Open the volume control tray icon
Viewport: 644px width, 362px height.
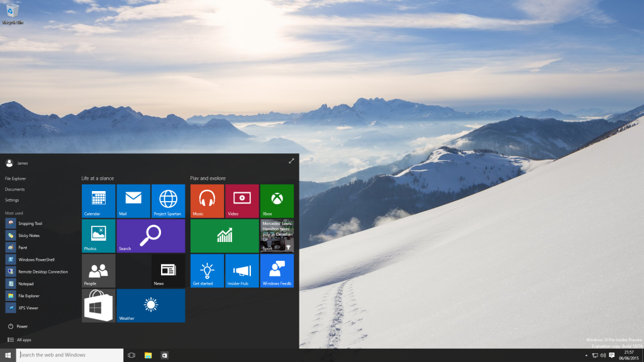tap(603, 356)
